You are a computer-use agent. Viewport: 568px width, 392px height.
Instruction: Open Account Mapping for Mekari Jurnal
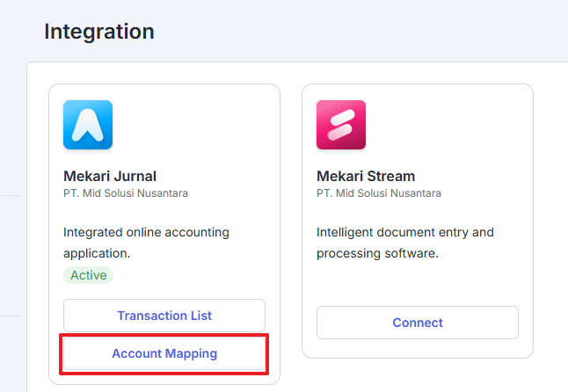(x=164, y=353)
